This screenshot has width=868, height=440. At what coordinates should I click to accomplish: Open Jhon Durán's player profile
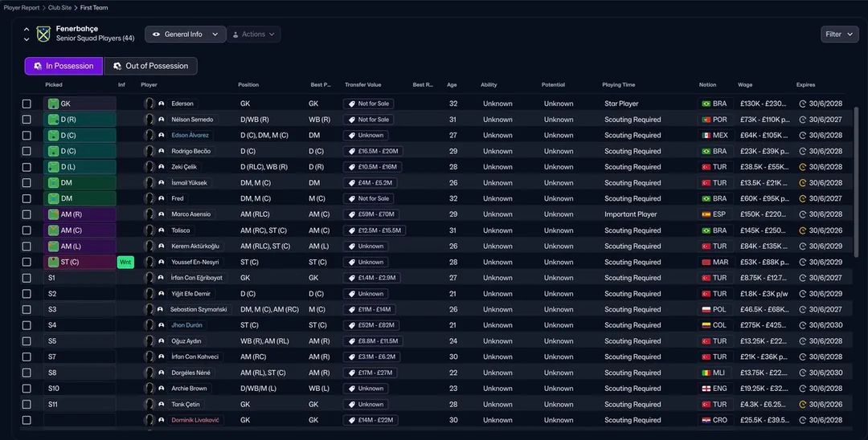tap(186, 325)
